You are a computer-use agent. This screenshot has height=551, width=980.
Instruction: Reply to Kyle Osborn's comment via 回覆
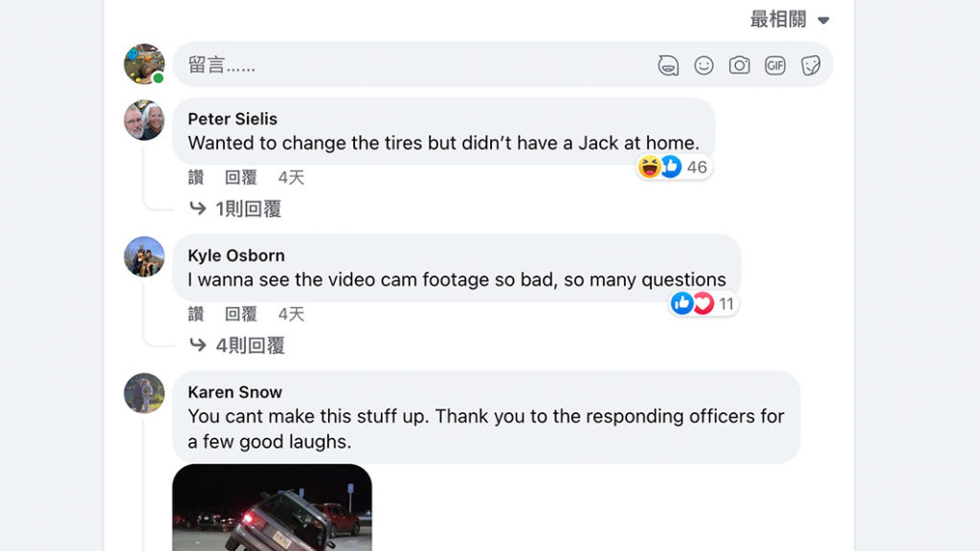240,314
